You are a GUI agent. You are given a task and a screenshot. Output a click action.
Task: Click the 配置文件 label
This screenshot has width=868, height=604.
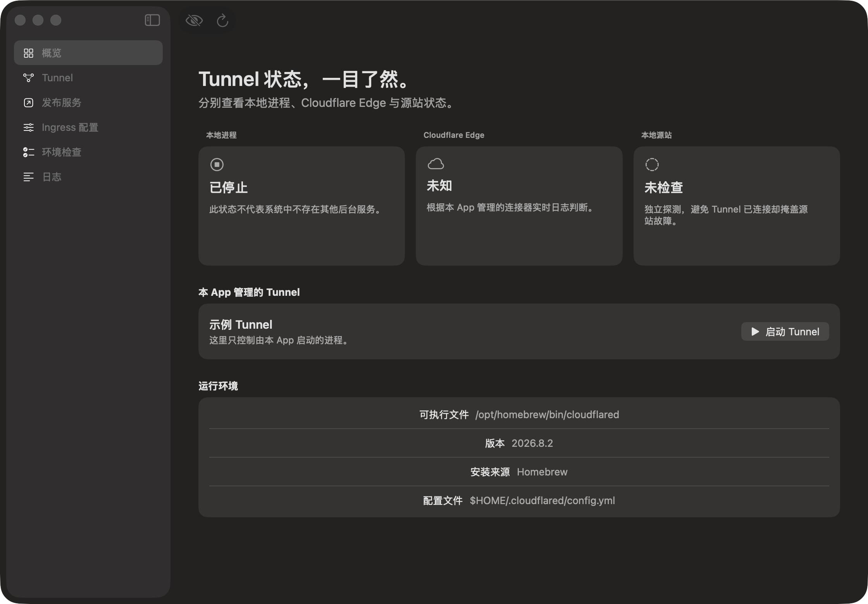pyautogui.click(x=443, y=501)
